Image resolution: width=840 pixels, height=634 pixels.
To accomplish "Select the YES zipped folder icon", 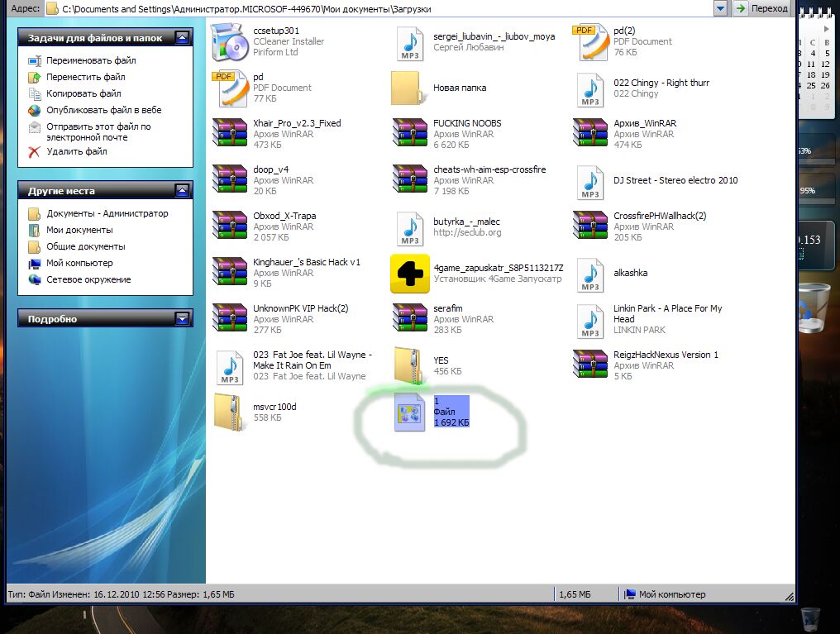I will [x=410, y=365].
